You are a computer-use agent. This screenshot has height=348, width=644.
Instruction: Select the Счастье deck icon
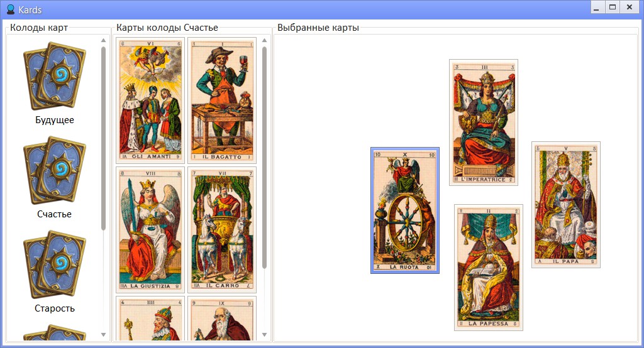(55, 170)
